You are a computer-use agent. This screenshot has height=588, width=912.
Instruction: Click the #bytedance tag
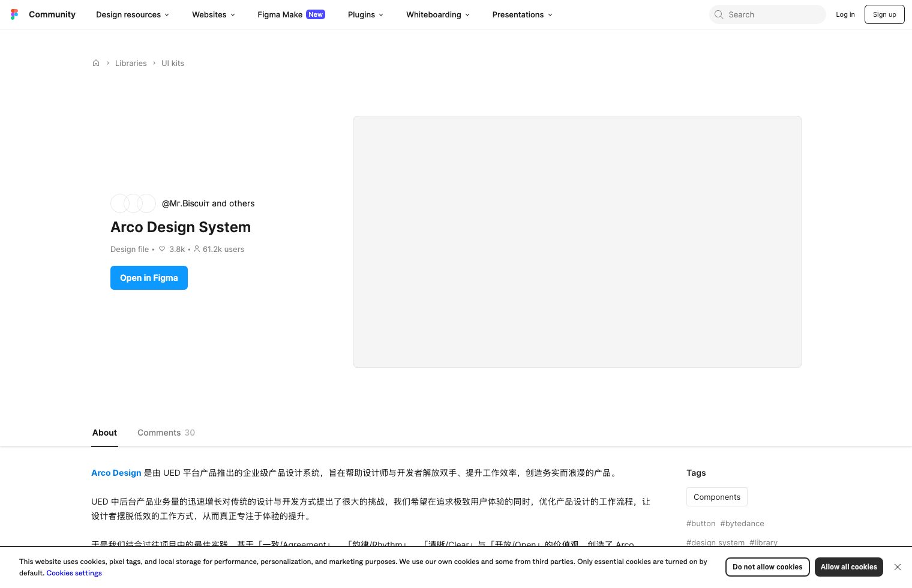[742, 523]
